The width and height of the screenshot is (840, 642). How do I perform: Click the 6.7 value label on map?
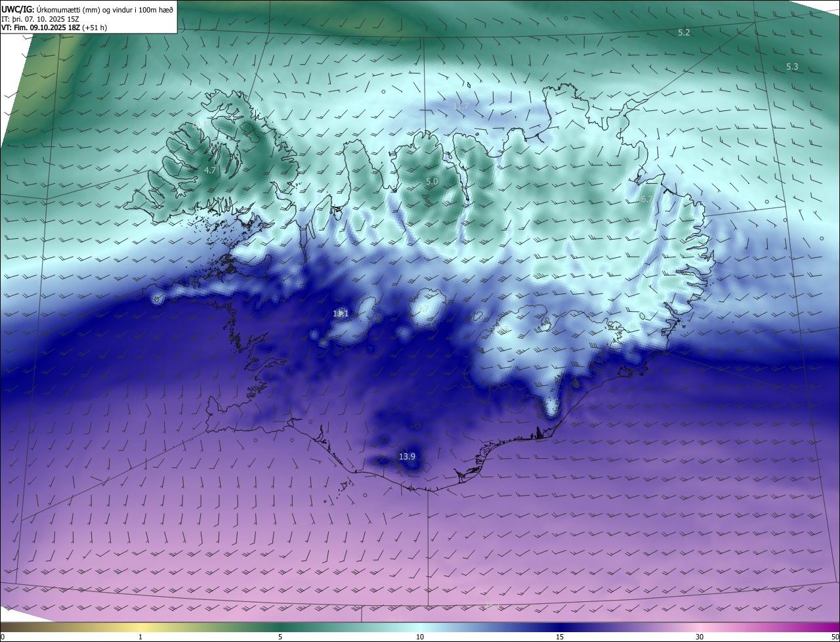pos(646,199)
